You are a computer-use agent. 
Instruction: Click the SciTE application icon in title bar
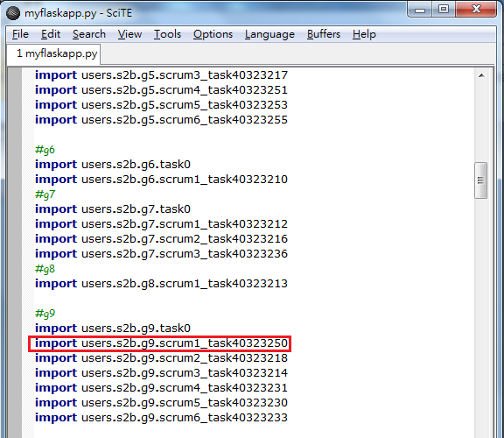coord(13,13)
